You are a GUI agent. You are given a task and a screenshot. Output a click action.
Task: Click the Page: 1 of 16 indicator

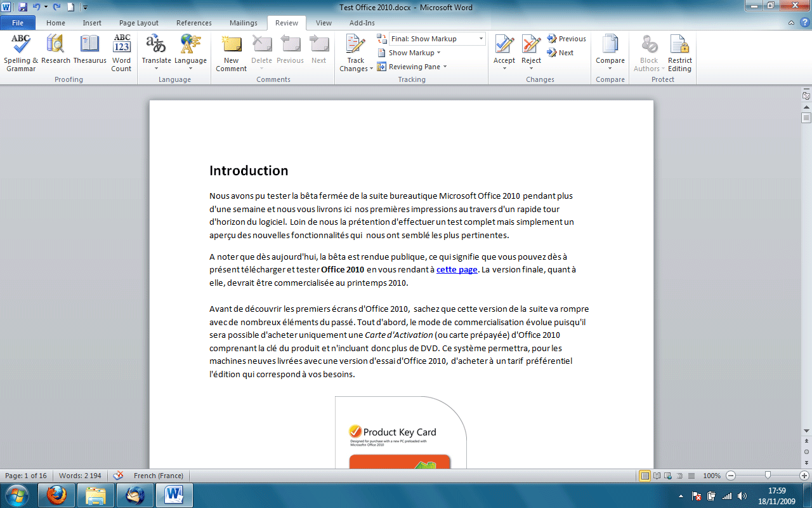tap(26, 476)
